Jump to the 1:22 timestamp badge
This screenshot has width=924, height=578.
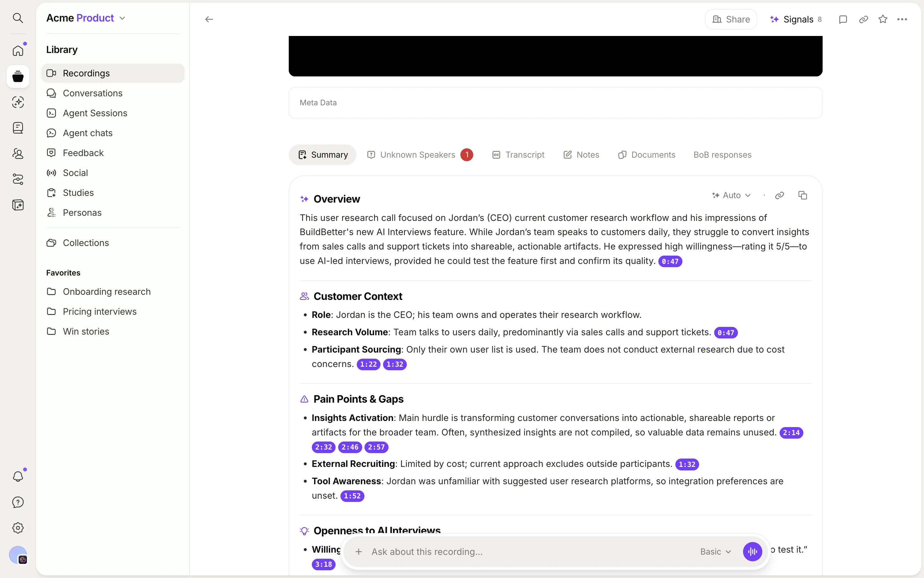tap(368, 364)
